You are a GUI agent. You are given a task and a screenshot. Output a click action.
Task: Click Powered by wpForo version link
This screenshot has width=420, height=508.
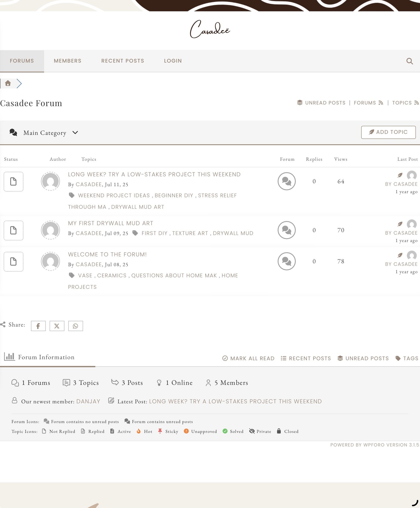375,445
